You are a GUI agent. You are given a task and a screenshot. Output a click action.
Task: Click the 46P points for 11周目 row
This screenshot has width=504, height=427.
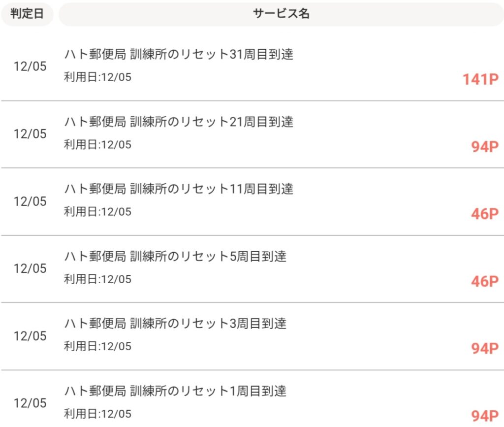pyautogui.click(x=485, y=214)
